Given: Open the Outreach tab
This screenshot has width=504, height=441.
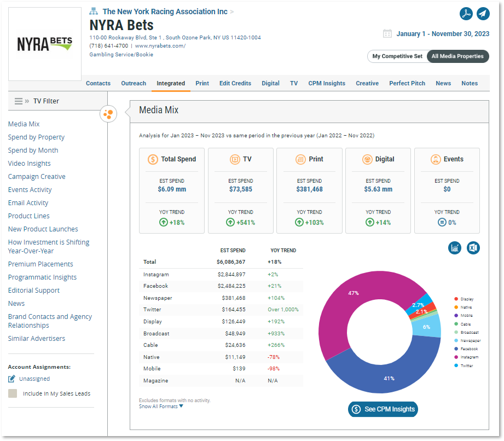Looking at the screenshot, I should pos(134,83).
